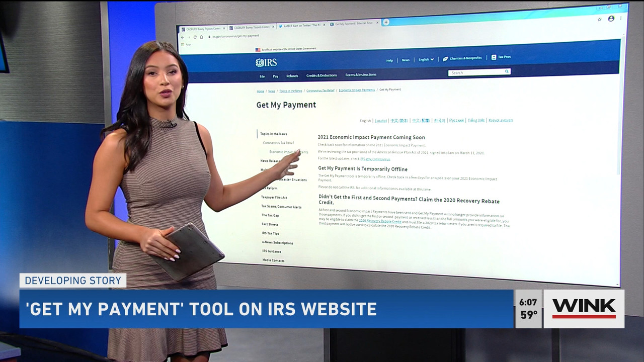
Task: Click the Charities & Nonprofits icon link
Action: [462, 58]
